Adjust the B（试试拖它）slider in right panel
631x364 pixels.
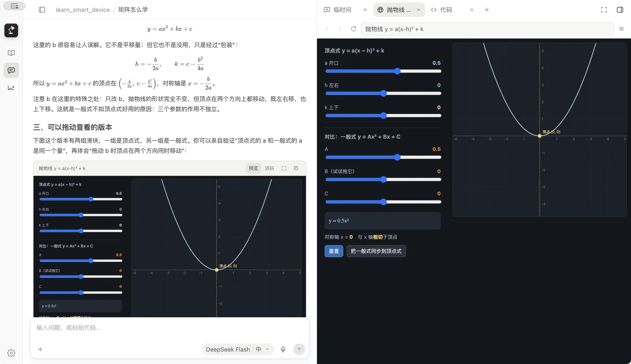[383, 180]
